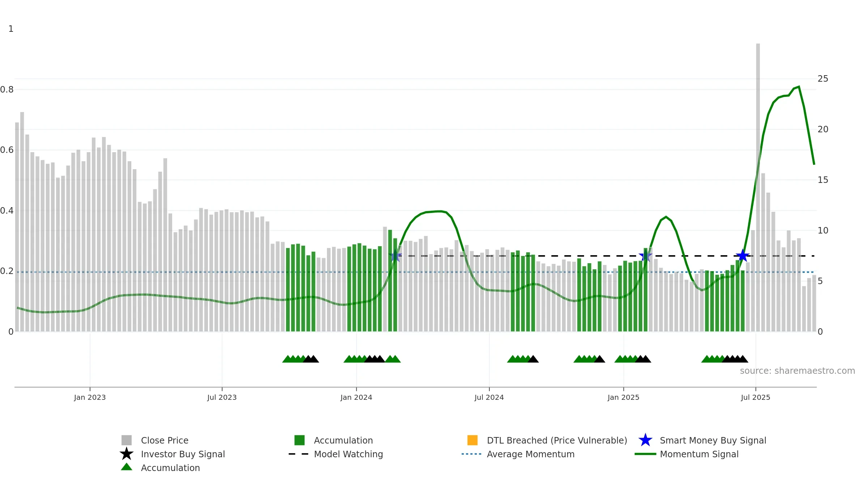
Task: Click the blue star marker before July 2025
Action: 743,256
